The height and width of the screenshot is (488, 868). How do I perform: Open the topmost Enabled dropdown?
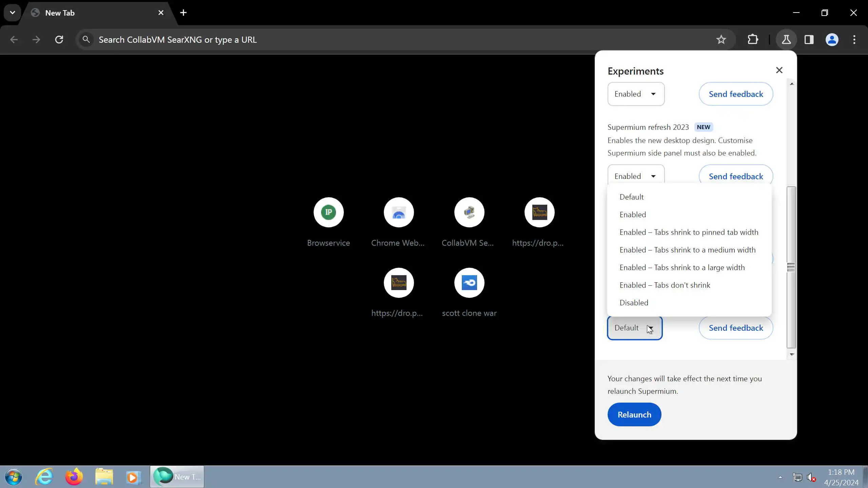(635, 94)
